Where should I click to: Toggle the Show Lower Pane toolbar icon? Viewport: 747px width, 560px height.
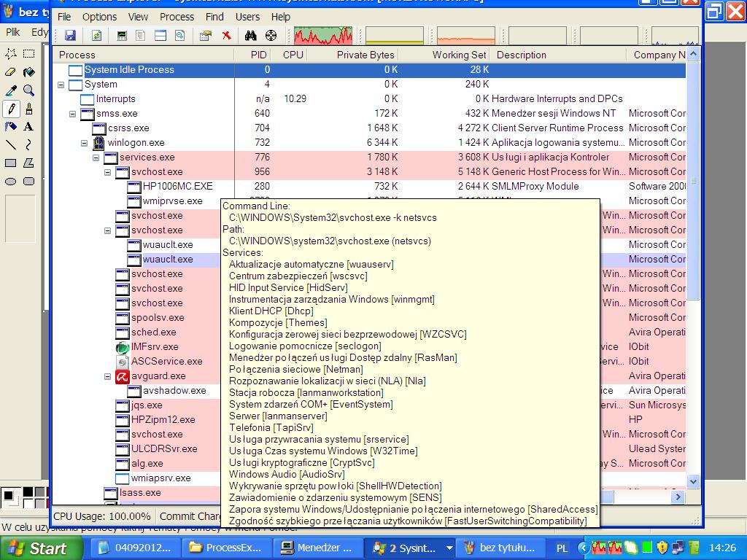(x=160, y=35)
